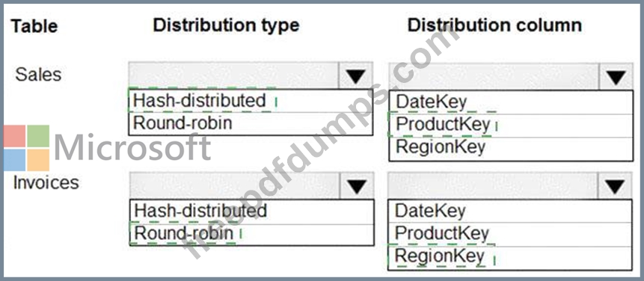Pick RegionKey for Invoices distribution column
Viewport: 644px width, 281px height.
point(509,258)
